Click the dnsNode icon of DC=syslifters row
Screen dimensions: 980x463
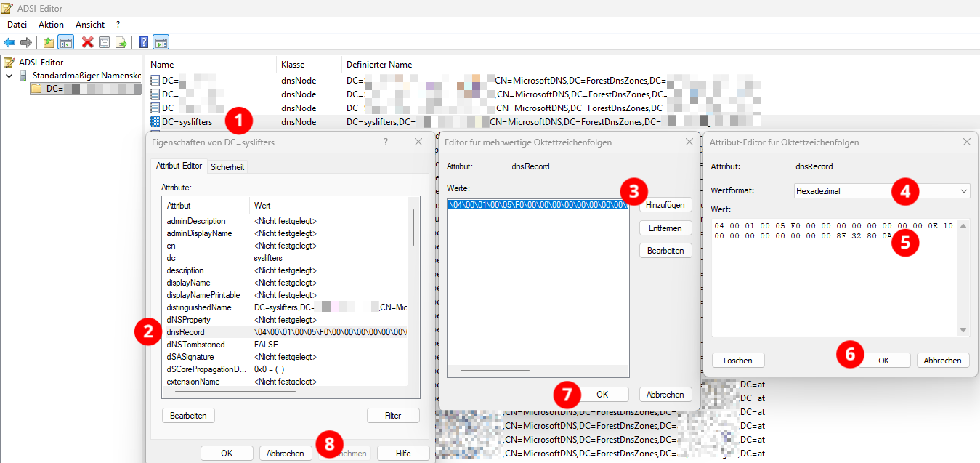tap(154, 122)
